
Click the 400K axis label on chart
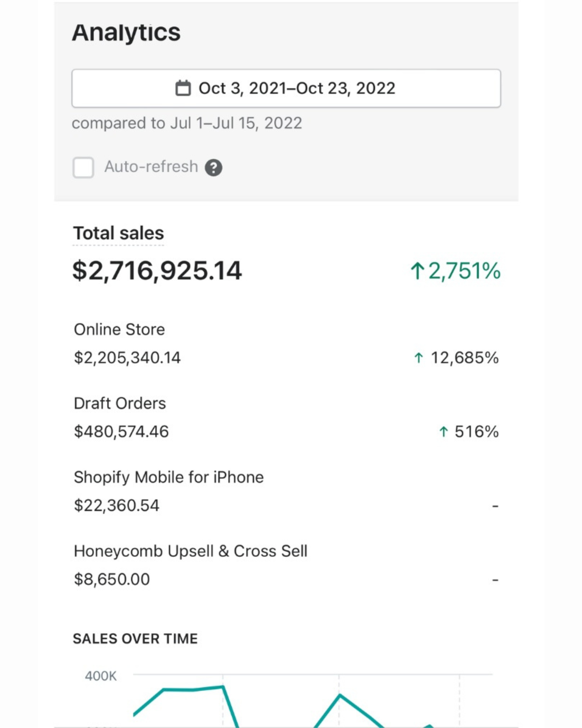point(101,676)
